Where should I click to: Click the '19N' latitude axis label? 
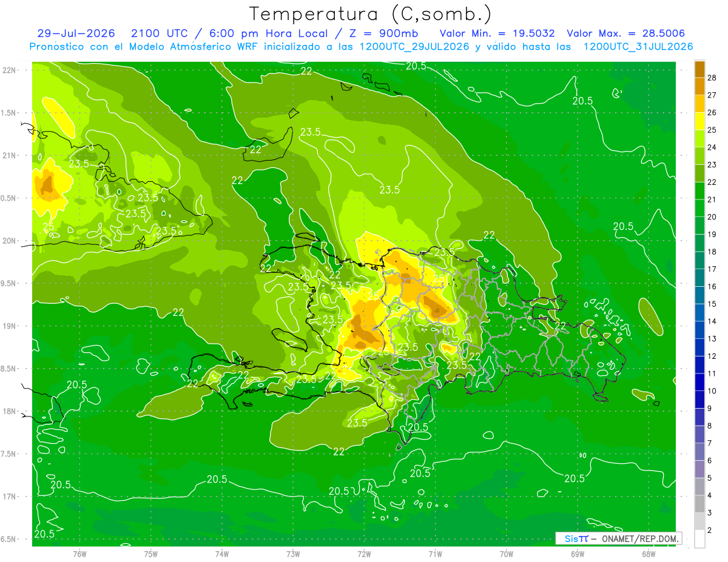click(10, 326)
